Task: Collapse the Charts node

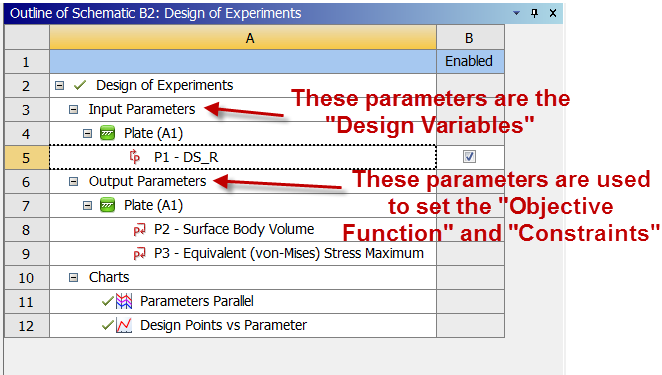Action: pos(73,277)
